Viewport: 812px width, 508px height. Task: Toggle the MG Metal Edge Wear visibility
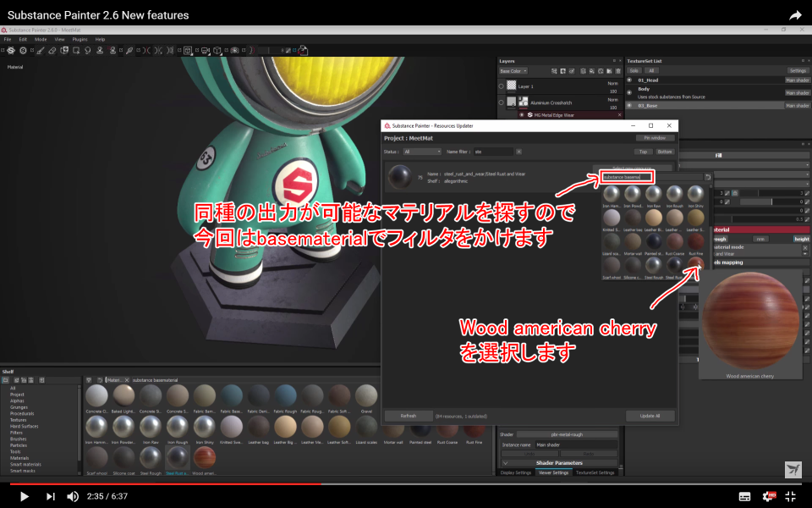(522, 115)
